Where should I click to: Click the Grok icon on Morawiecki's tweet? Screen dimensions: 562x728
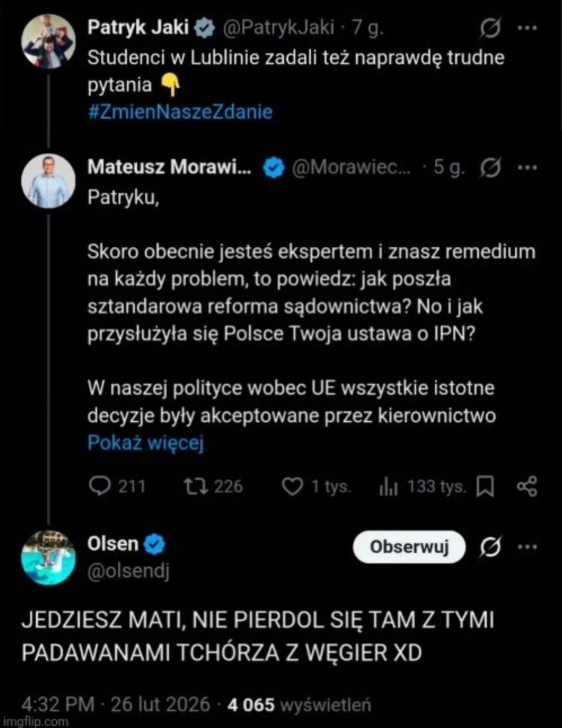click(x=490, y=168)
